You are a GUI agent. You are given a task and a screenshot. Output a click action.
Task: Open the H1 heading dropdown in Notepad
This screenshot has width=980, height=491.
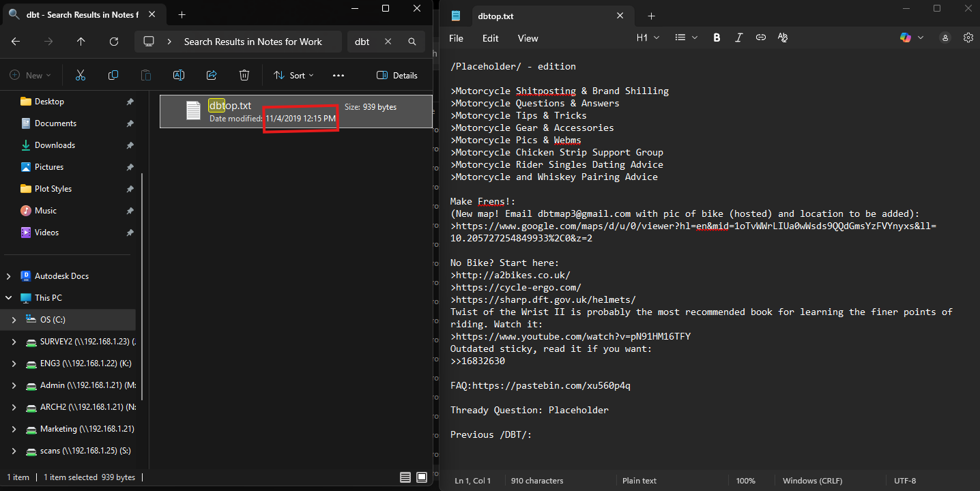[x=648, y=38]
